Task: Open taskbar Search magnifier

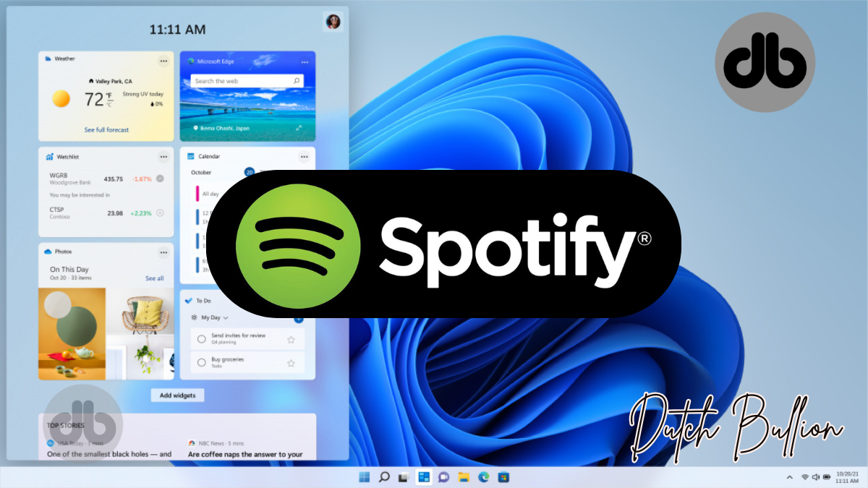Action: 385,477
